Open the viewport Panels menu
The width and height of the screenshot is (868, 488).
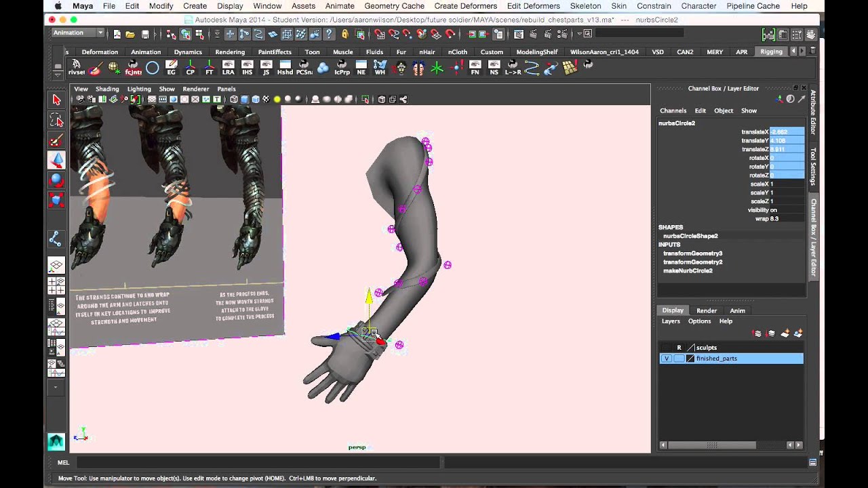[226, 89]
